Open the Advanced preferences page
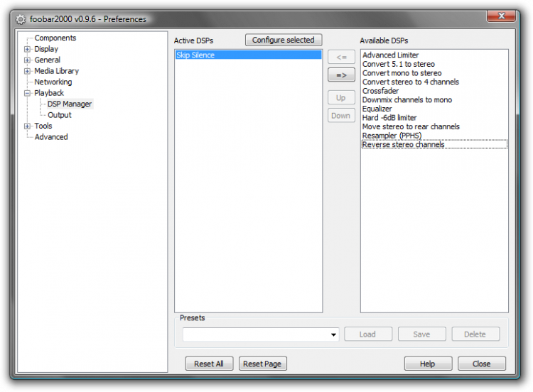Screen dimensions: 533x392 point(51,137)
